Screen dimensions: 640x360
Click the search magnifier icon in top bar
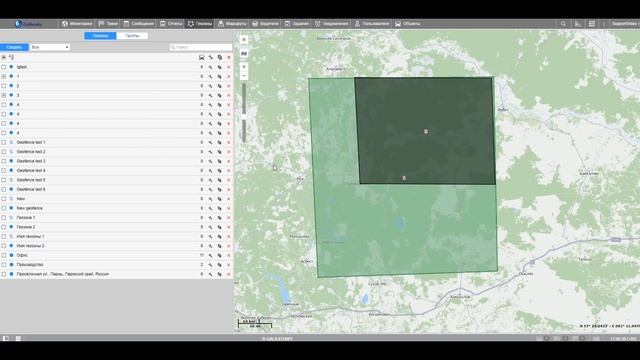563,24
